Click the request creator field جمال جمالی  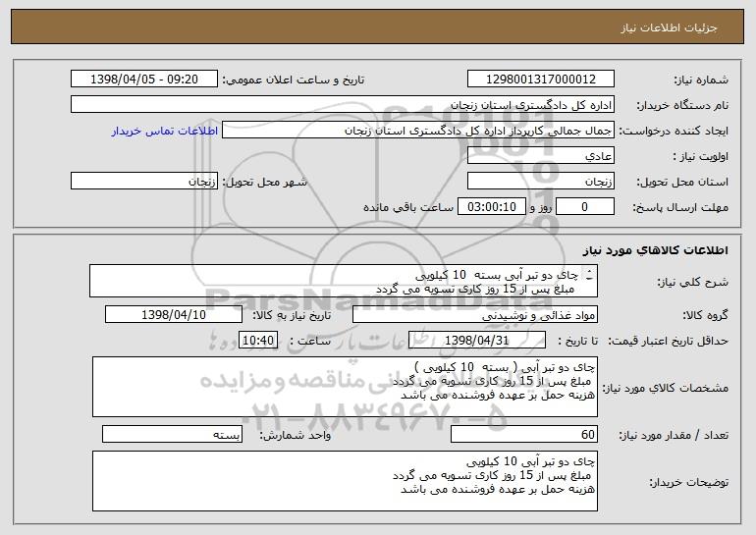pos(418,131)
